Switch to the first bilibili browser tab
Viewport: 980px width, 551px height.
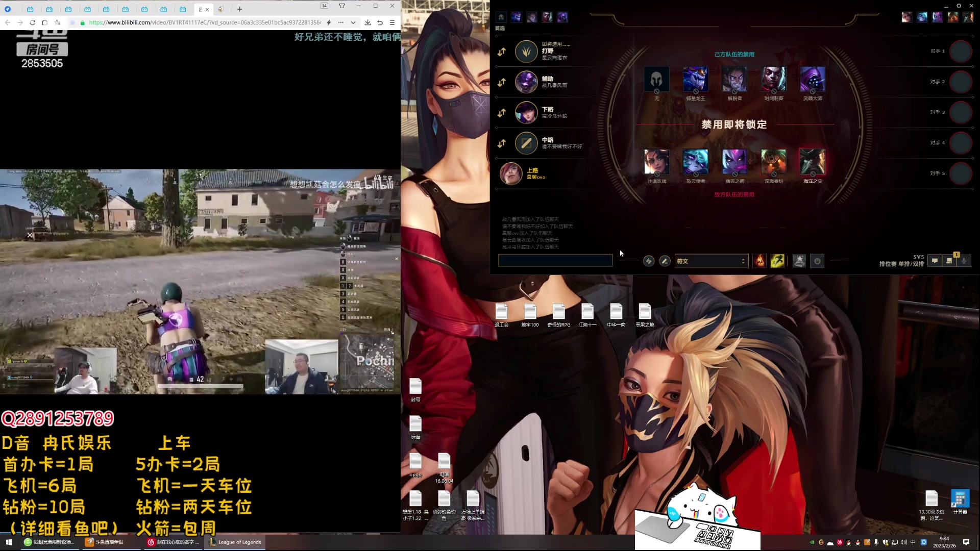click(30, 9)
